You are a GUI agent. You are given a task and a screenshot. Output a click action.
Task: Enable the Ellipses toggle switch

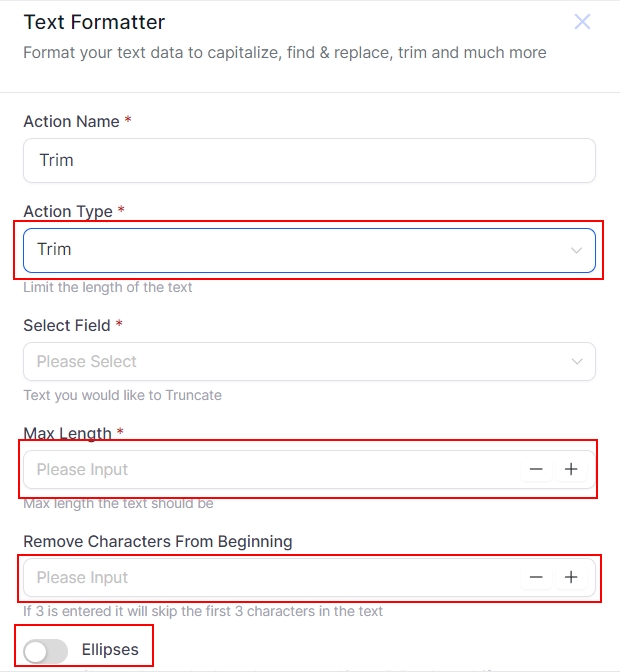pyautogui.click(x=45, y=651)
